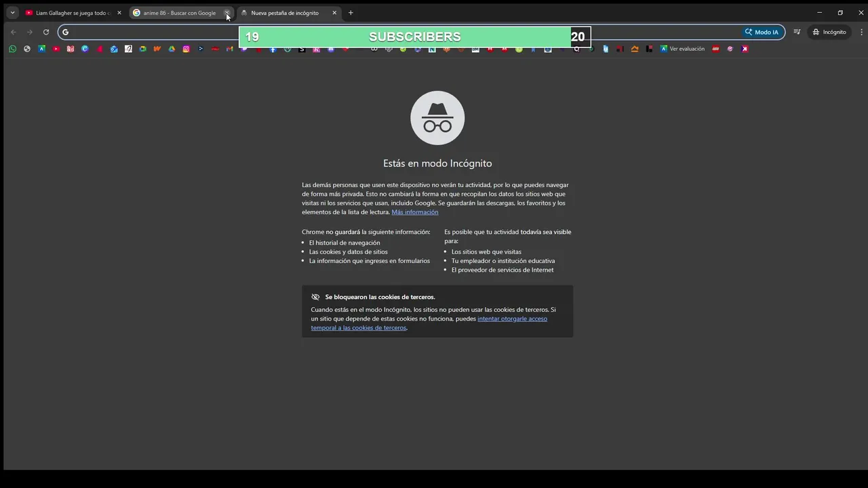
Task: Close the Nueva pestaña de incógnito tab
Action: point(334,13)
